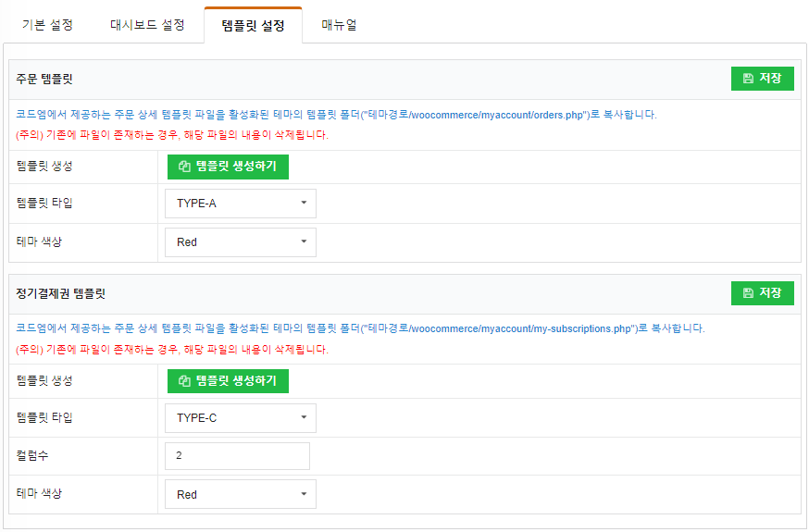Focus the 컬럼수 input field
Image resolution: width=809 pixels, height=532 pixels.
pyautogui.click(x=237, y=456)
